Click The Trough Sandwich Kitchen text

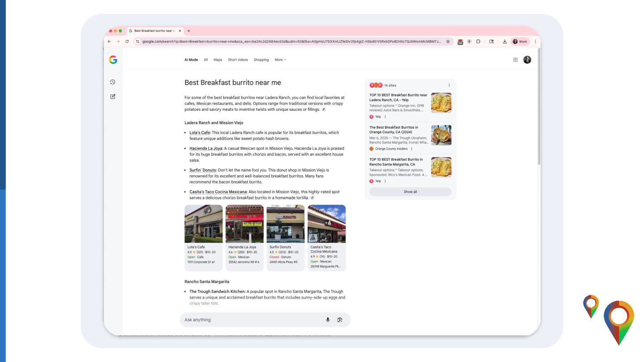[x=217, y=291]
